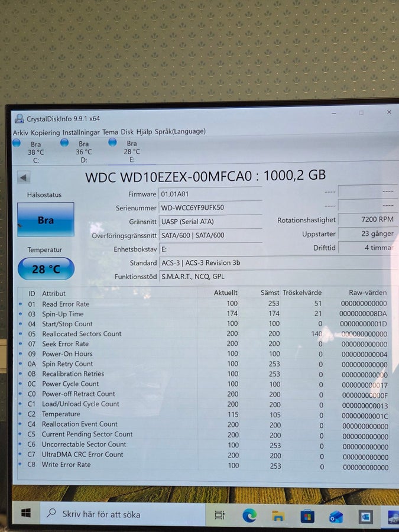Click the Drifttid 4 timmar field

point(368,248)
